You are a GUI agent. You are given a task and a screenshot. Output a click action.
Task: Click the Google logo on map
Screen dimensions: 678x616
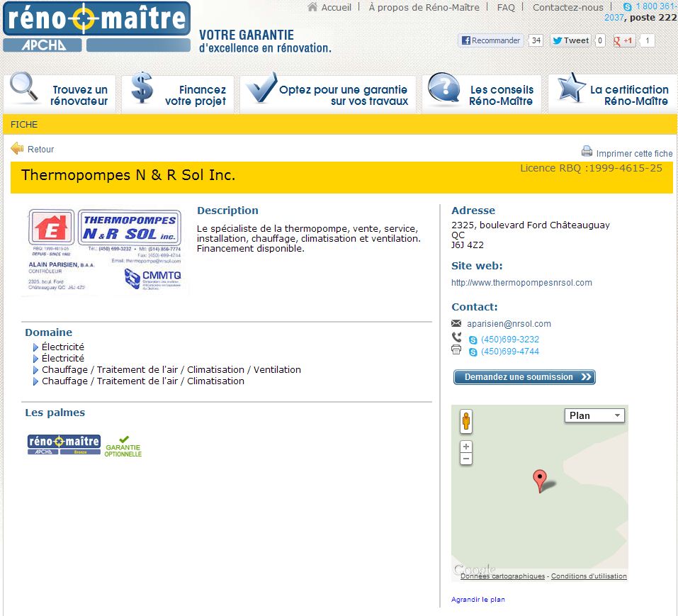pos(475,569)
